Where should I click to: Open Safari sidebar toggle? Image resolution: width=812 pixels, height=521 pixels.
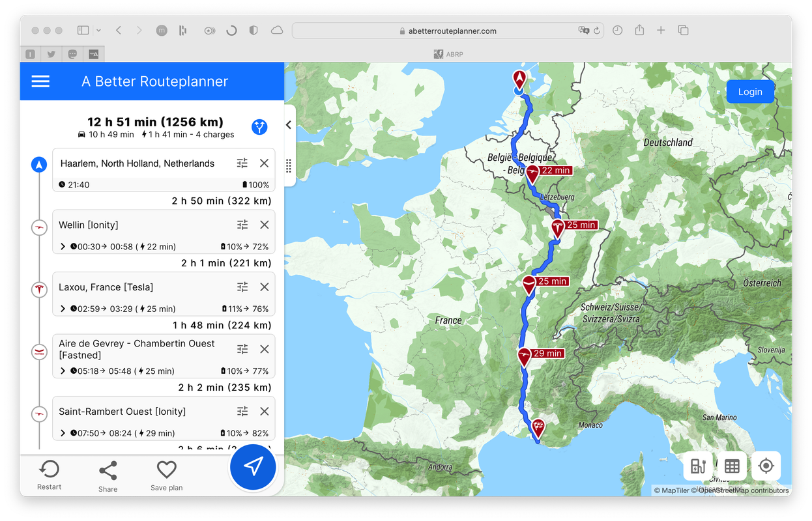point(83,30)
